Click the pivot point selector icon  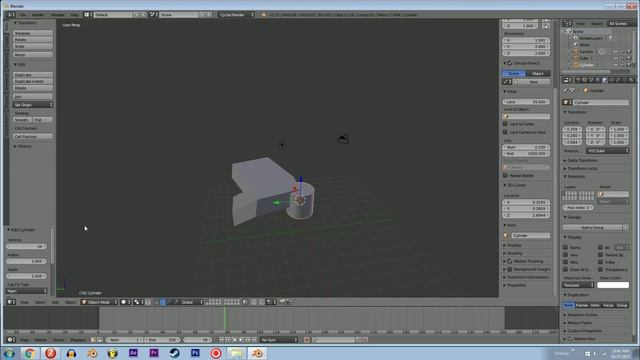138,302
